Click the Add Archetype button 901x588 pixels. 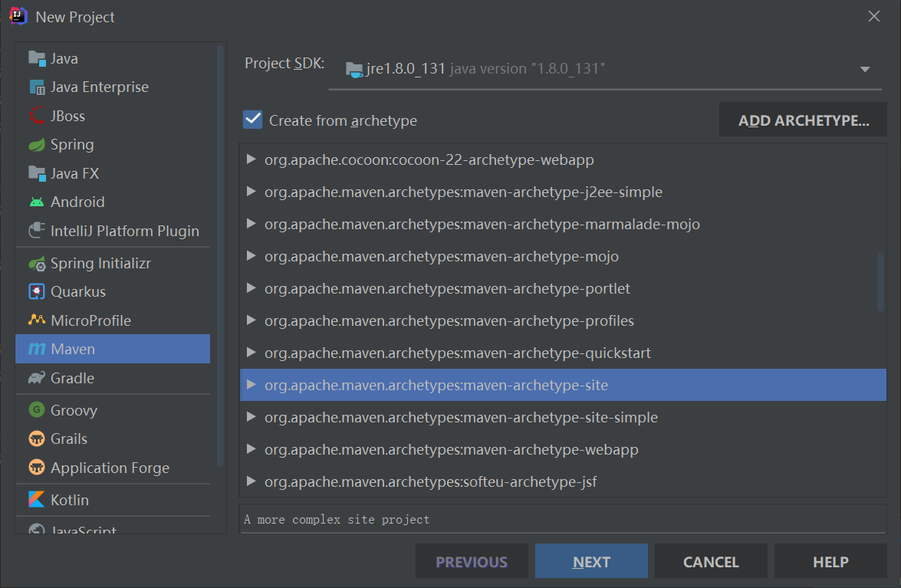pos(803,120)
